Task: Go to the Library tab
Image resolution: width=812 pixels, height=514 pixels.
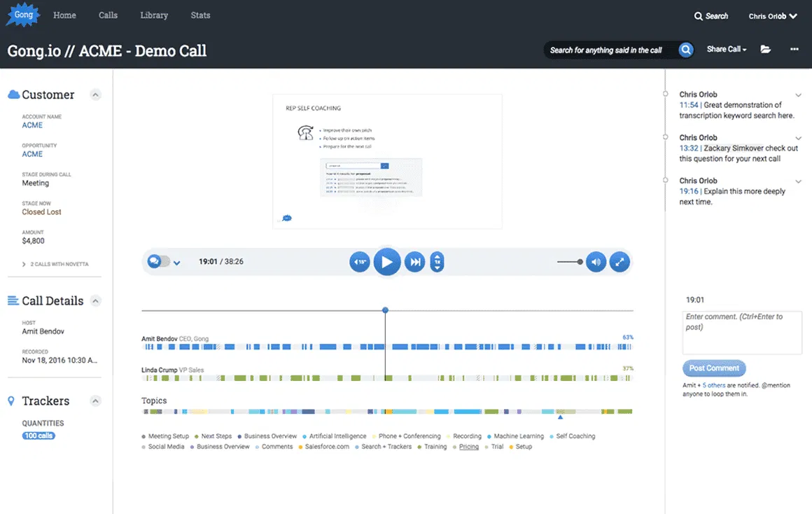Action: tap(153, 15)
